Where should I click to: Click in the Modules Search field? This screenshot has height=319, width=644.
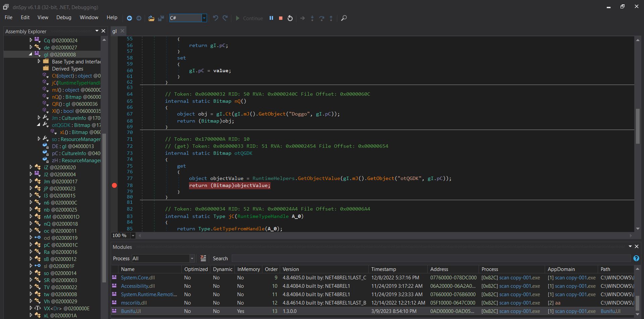click(x=431, y=259)
